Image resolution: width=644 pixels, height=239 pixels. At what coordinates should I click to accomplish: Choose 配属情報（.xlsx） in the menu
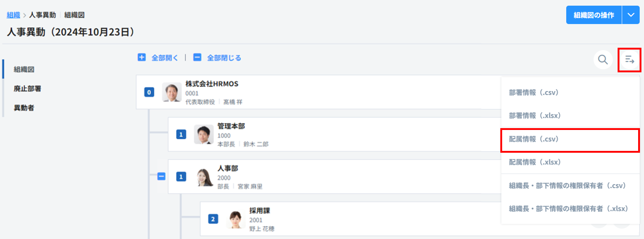pos(534,162)
